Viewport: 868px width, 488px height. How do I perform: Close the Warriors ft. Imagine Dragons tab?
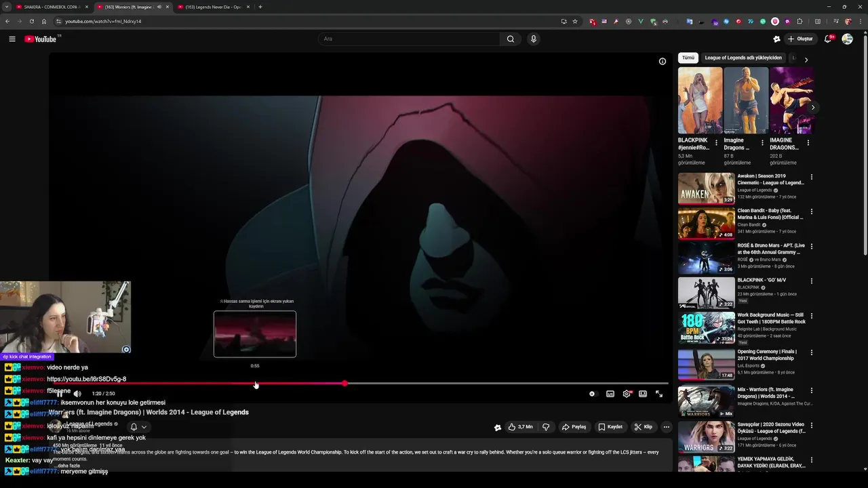167,7
